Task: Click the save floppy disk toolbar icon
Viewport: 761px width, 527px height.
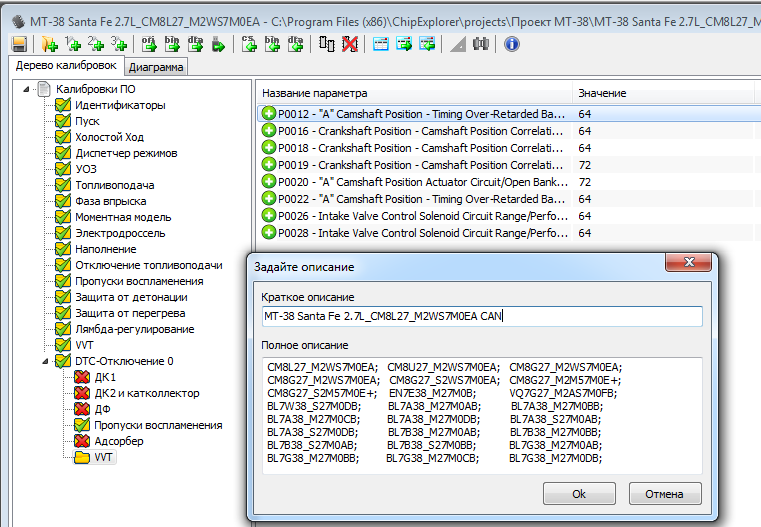Action: click(x=18, y=44)
